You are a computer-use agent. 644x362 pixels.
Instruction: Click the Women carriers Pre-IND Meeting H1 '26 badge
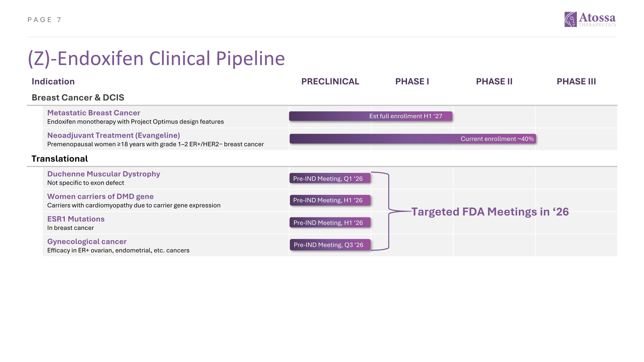(330, 200)
